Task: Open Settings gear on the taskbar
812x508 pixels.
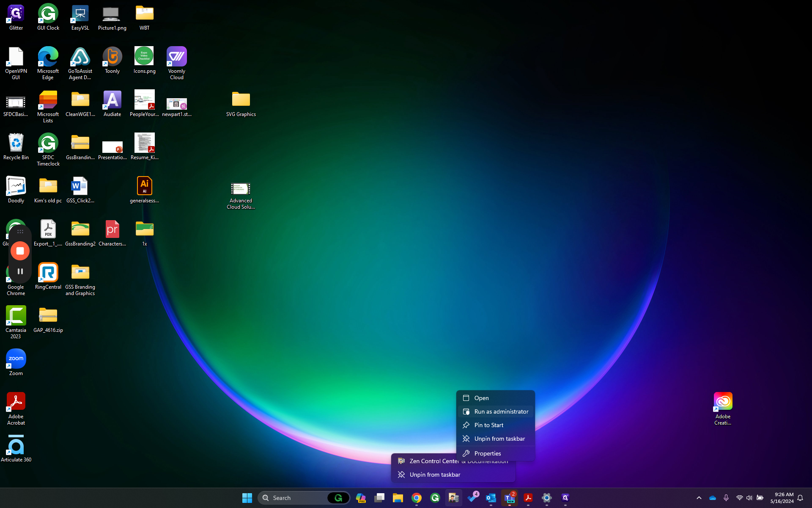Action: tap(547, 498)
